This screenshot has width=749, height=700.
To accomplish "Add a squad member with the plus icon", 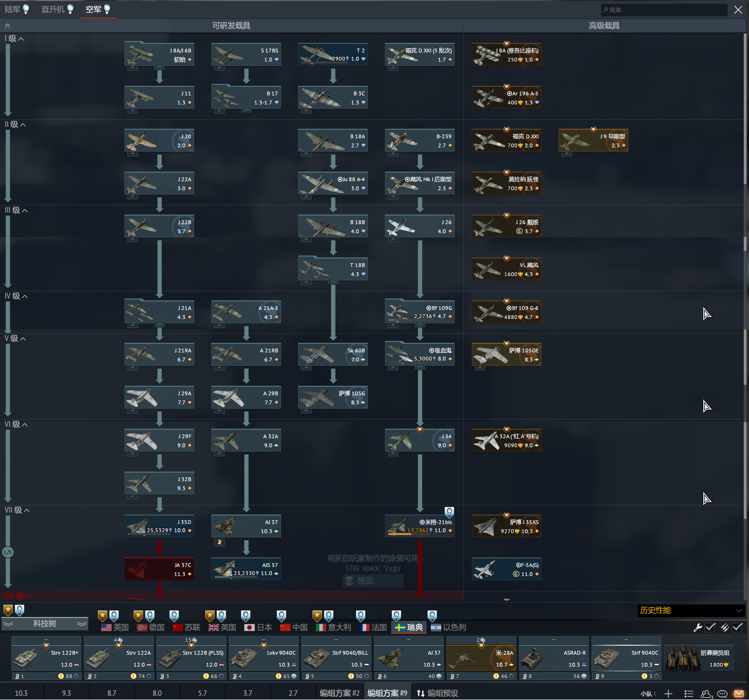I will point(668,694).
